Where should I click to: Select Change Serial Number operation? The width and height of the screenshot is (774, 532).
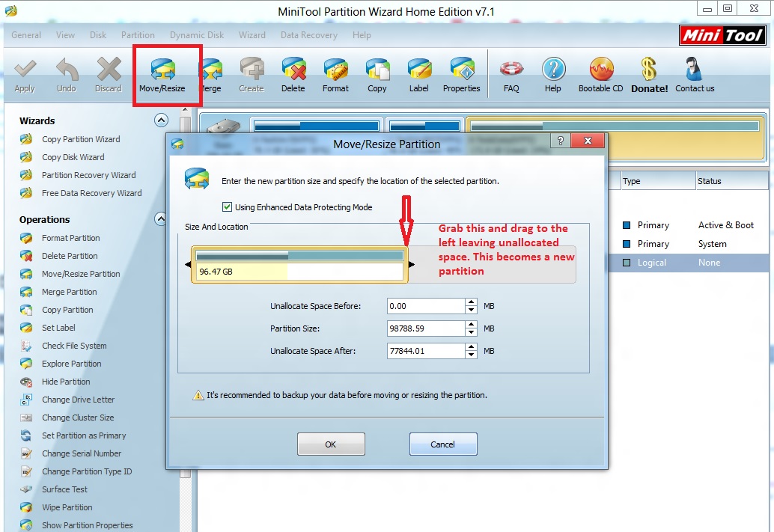82,453
